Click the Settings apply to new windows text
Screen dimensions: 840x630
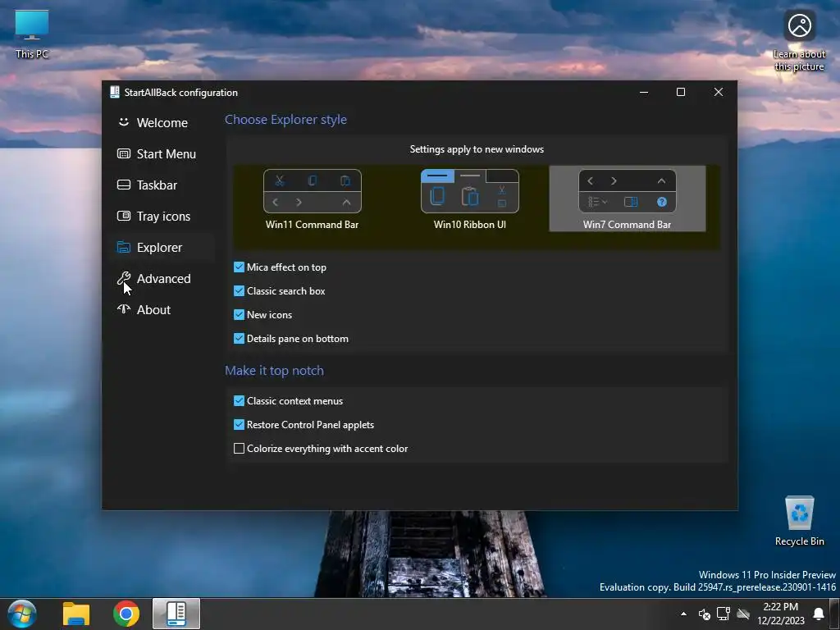click(477, 149)
